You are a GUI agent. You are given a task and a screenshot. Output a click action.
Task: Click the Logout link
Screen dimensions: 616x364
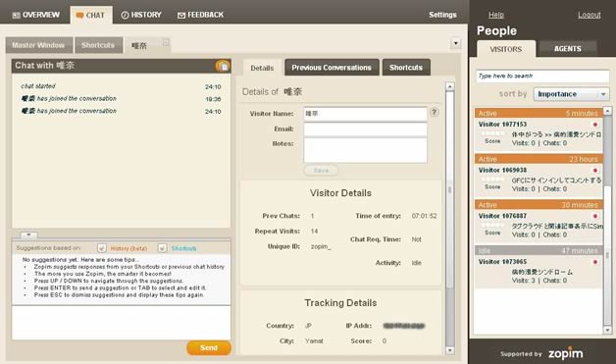tap(589, 15)
